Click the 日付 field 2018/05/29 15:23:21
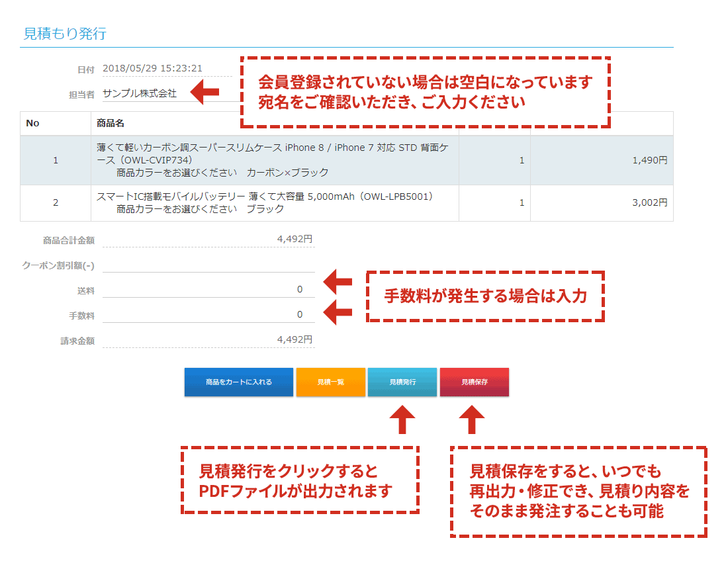 click(x=167, y=68)
